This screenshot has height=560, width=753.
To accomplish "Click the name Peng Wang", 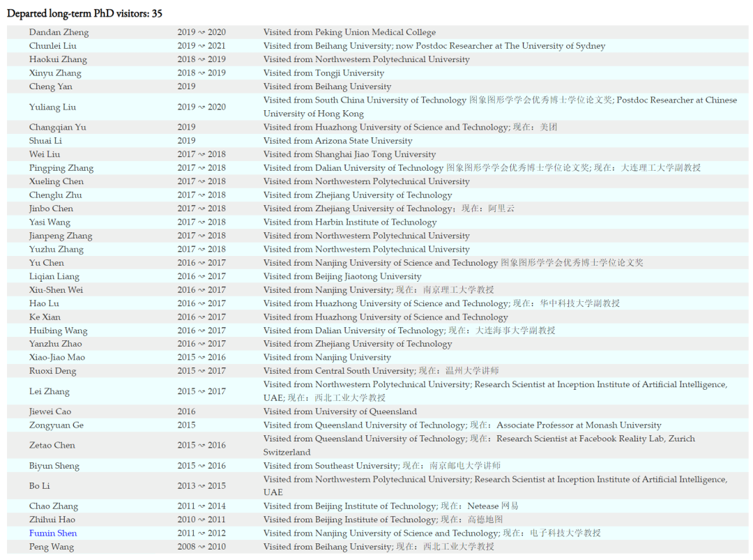I will [52, 547].
